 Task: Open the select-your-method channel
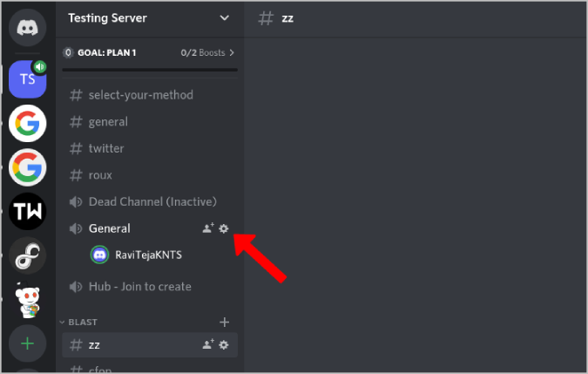coord(140,95)
